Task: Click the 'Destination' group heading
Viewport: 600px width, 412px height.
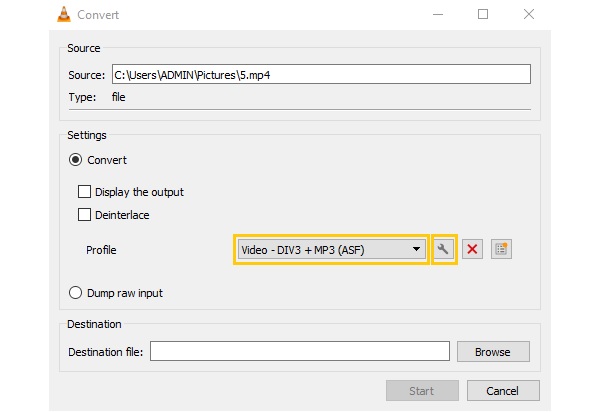Action: (x=94, y=324)
